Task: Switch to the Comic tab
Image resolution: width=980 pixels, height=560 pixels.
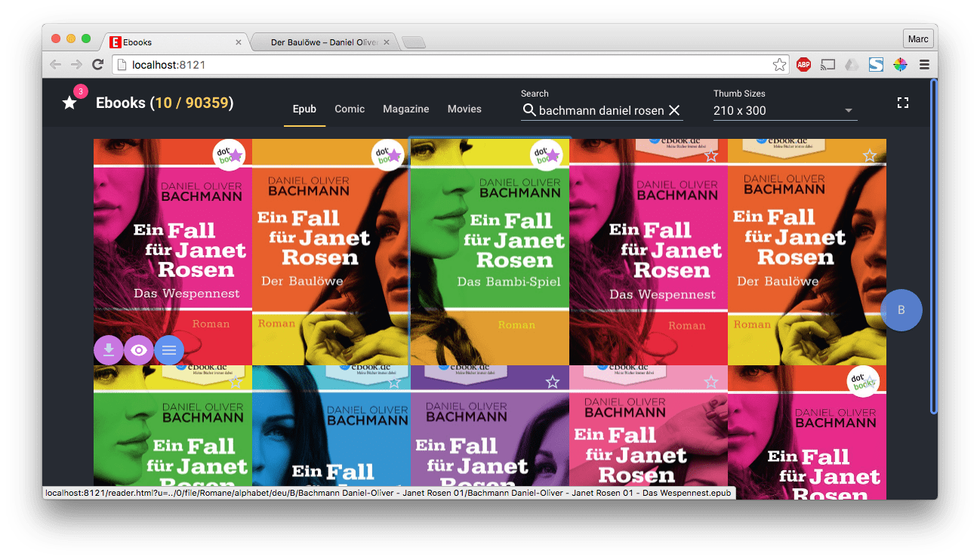Action: tap(350, 109)
